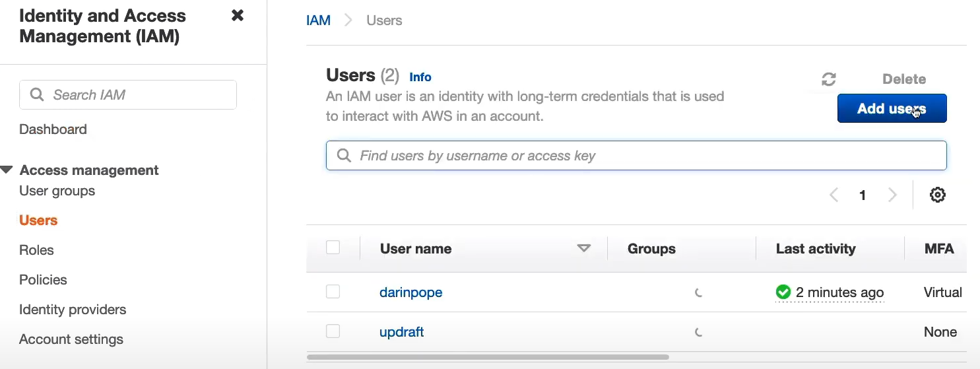Click the Delete button
Screen dimensions: 980x369
point(904,79)
